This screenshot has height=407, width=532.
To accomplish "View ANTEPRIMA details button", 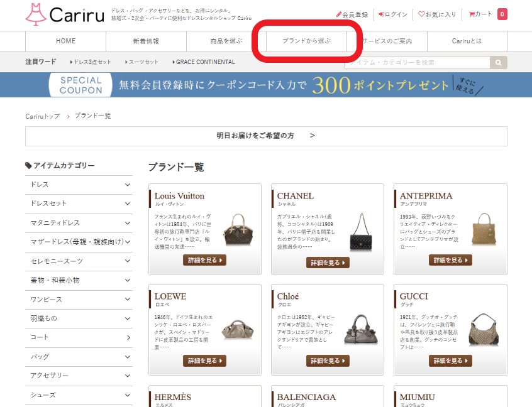I will 450,260.
